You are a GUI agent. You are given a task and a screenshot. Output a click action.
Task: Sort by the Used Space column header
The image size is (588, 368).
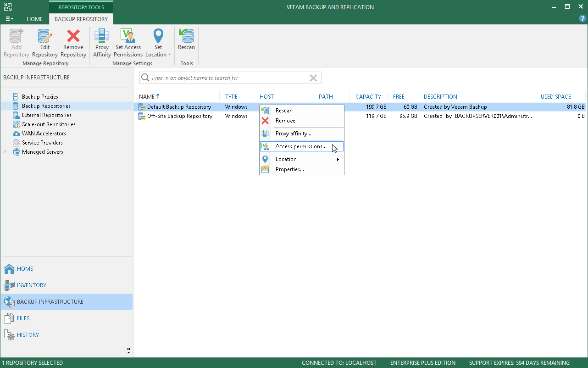pos(556,97)
